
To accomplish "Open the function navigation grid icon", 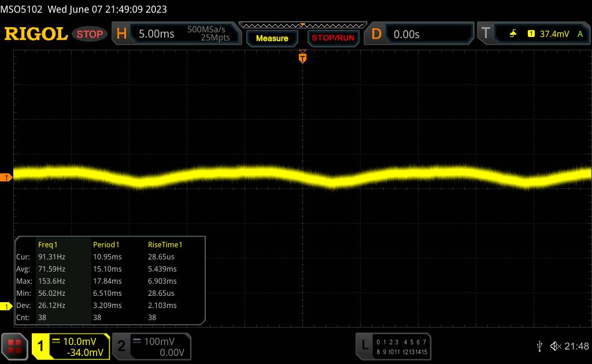I will point(15,346).
